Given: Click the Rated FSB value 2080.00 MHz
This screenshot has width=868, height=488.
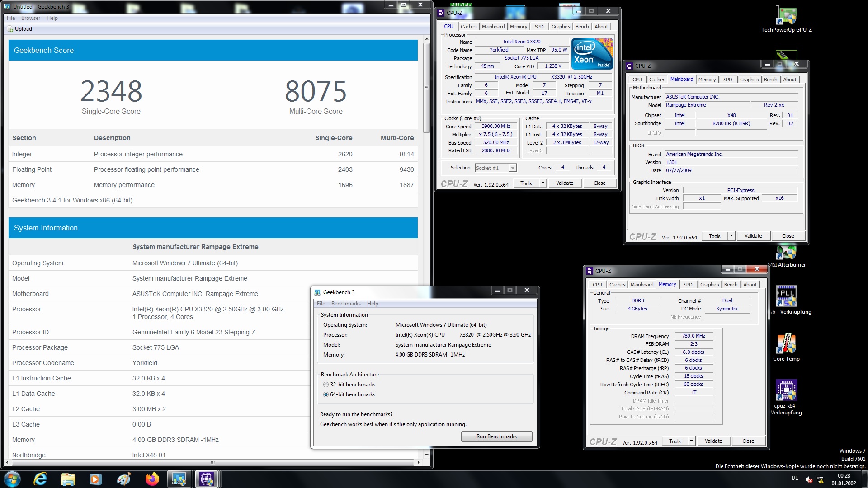Looking at the screenshot, I should 495,151.
